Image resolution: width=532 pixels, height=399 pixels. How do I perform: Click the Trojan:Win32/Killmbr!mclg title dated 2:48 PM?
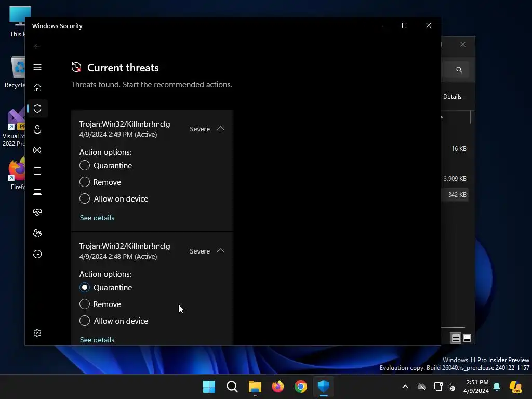(125, 246)
